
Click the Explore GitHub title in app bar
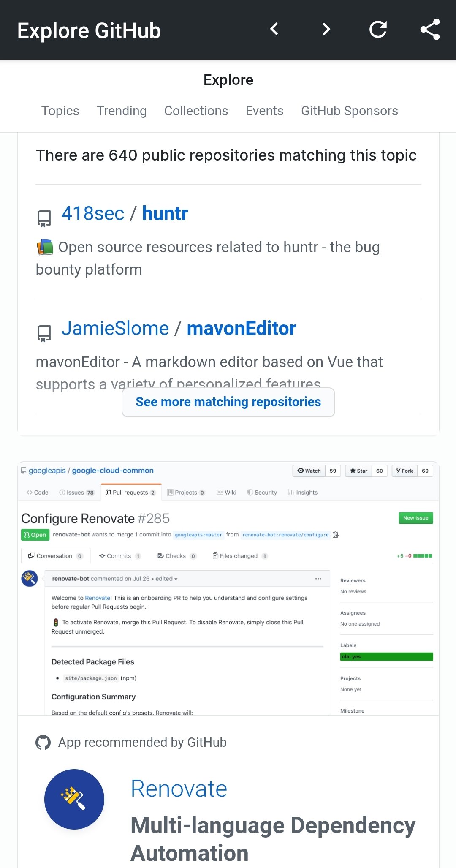click(x=89, y=31)
